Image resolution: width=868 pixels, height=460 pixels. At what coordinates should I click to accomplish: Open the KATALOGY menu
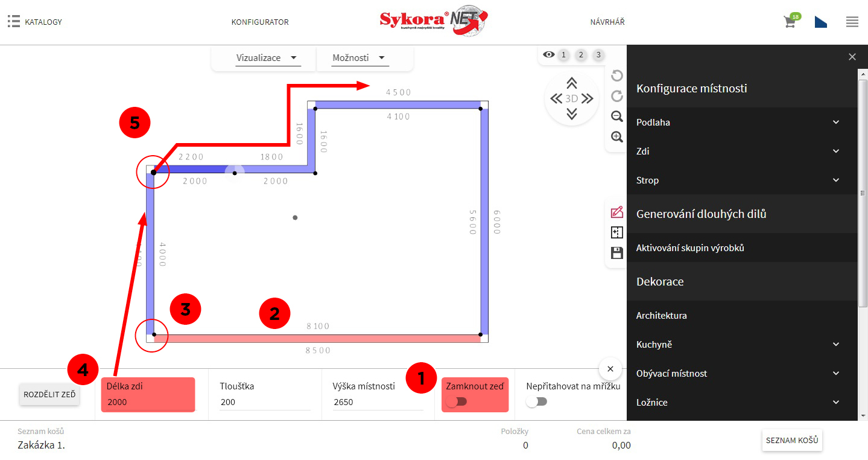click(35, 22)
